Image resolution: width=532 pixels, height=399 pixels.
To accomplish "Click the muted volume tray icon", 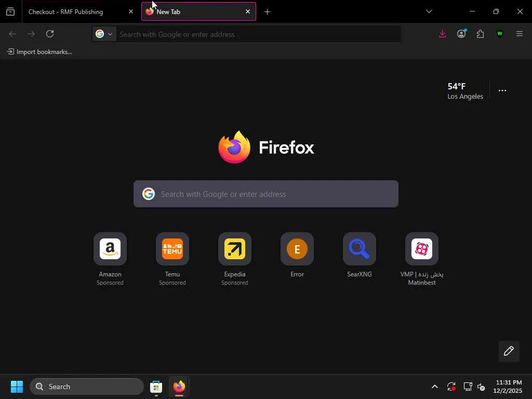I will click(x=481, y=387).
